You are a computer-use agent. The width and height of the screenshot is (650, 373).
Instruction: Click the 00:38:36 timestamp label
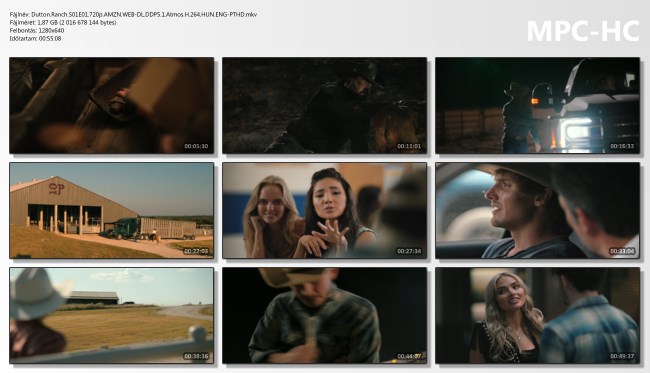tap(196, 356)
